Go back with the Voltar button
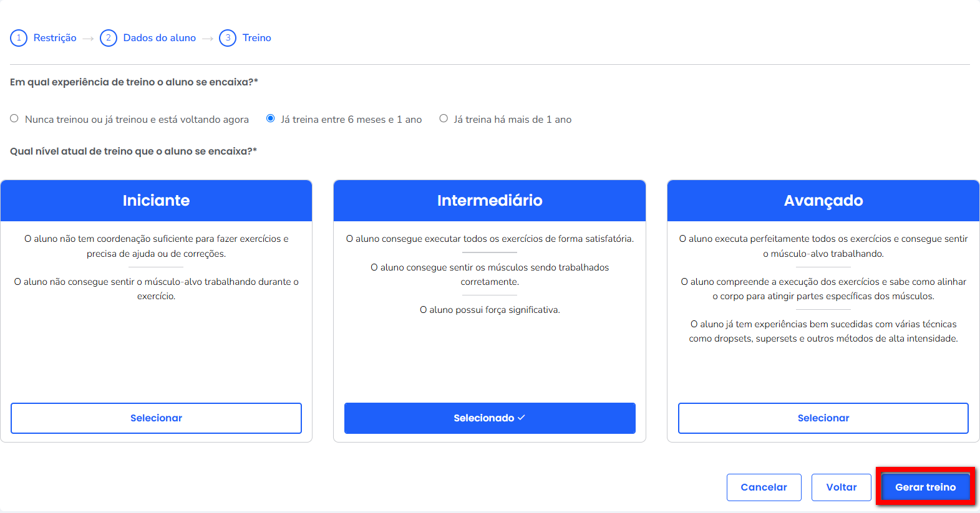Viewport: 980px width, 513px height. pos(841,487)
